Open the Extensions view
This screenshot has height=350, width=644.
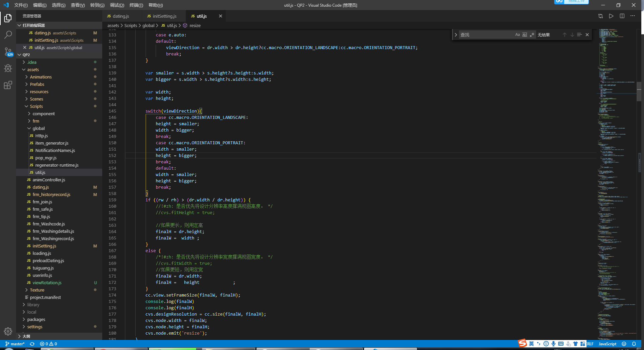[8, 85]
